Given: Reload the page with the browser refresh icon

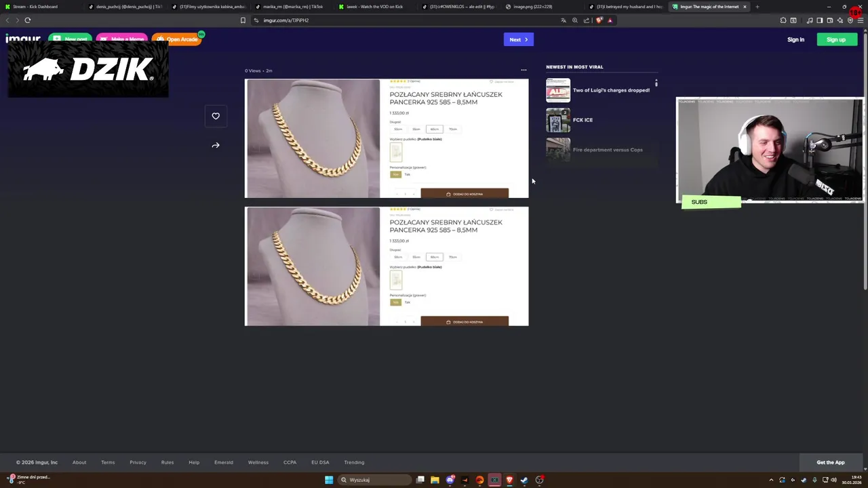Looking at the screenshot, I should 28,20.
